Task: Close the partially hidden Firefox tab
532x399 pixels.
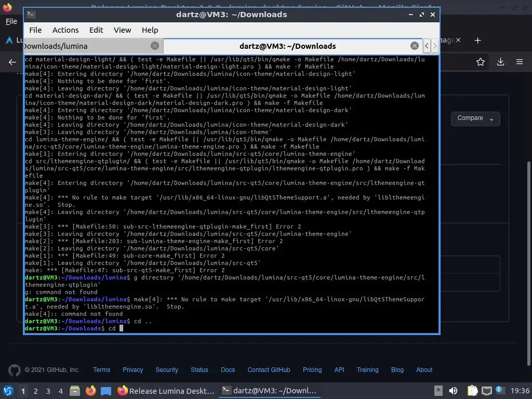Action: tap(458, 40)
